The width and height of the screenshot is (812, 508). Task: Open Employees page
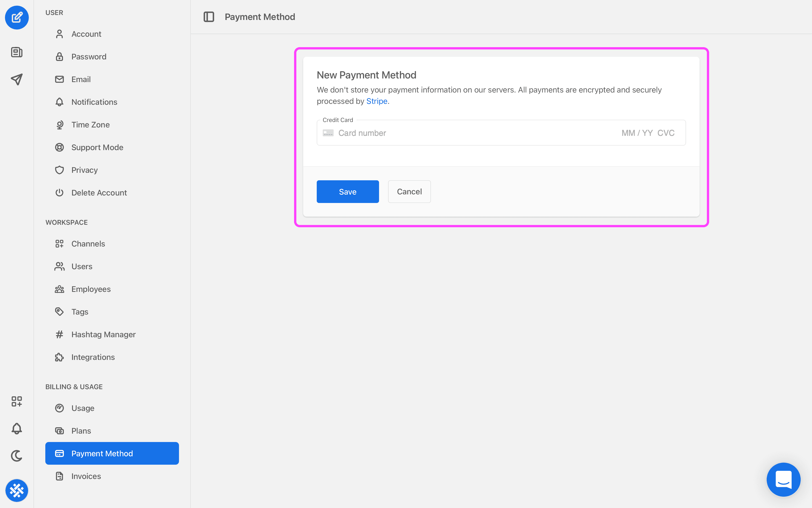pos(112,289)
